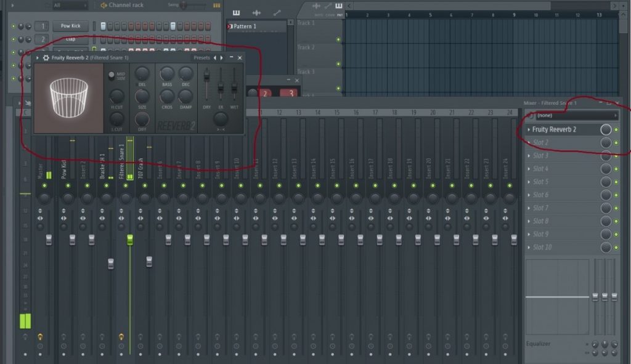
Task: Select the 707 Crash mixer track
Action: 140,168
